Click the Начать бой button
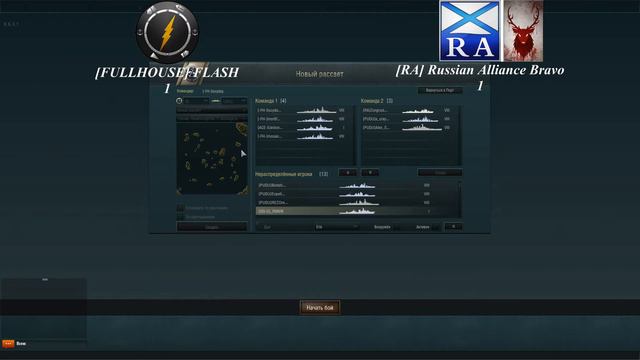 tap(320, 307)
